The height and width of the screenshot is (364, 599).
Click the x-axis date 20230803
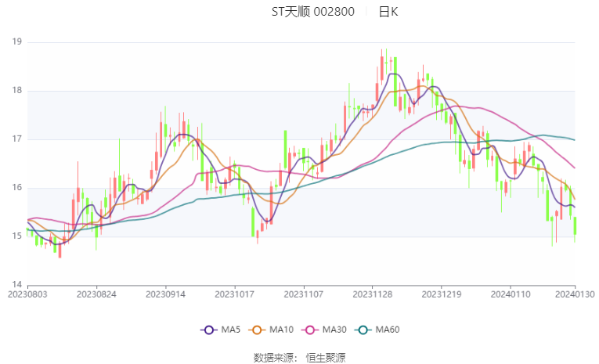tap(27, 294)
